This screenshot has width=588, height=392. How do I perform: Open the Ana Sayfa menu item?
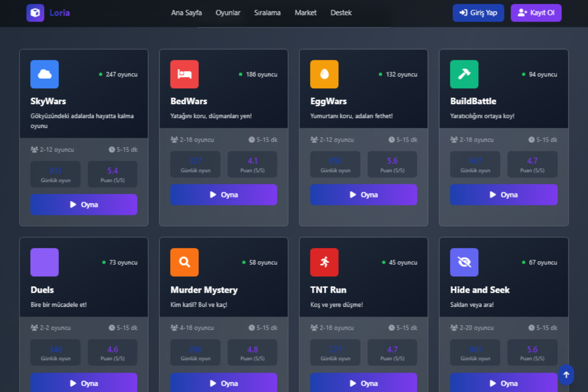(x=186, y=13)
